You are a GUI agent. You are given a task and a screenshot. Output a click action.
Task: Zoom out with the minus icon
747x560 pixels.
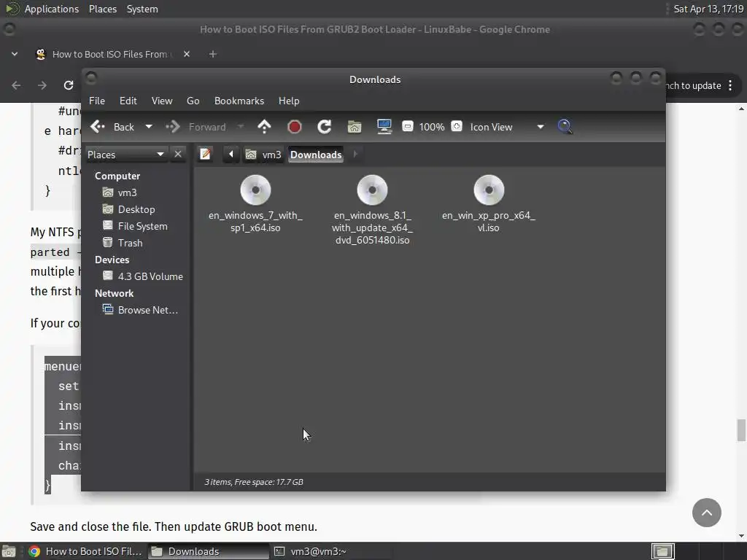[408, 127]
